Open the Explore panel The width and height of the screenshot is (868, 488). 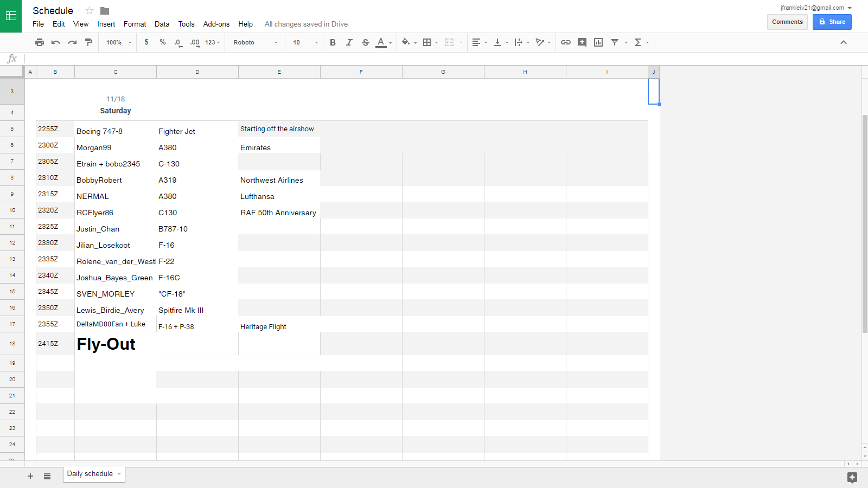852,477
